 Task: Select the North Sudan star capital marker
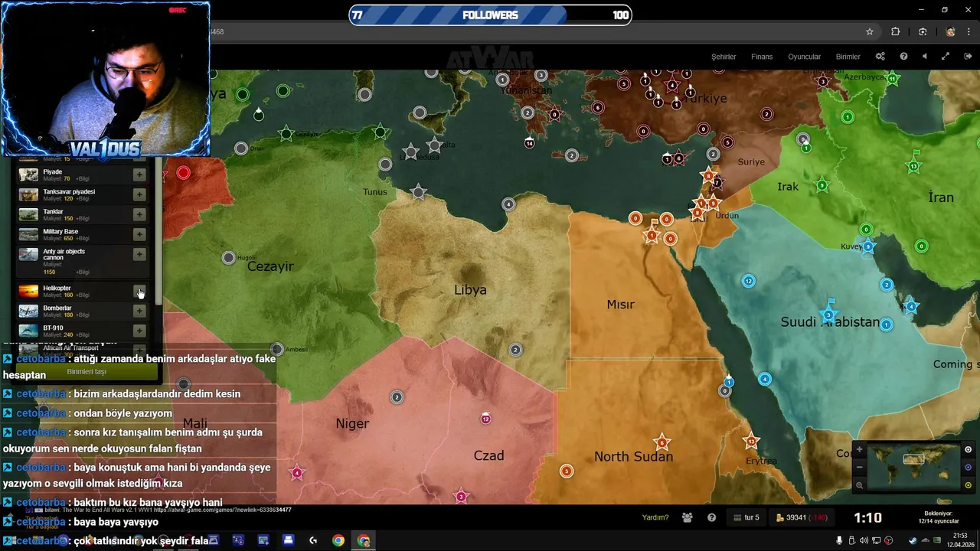tap(662, 443)
